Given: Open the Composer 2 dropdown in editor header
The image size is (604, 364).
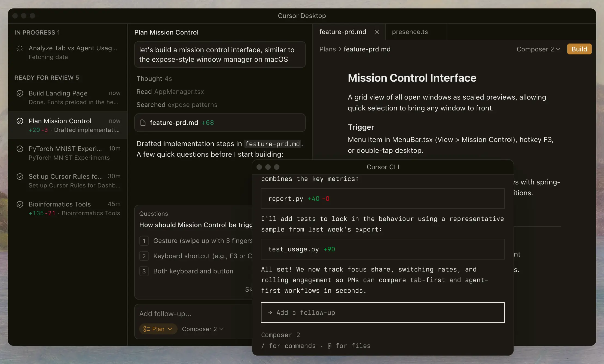Looking at the screenshot, I should pos(538,49).
